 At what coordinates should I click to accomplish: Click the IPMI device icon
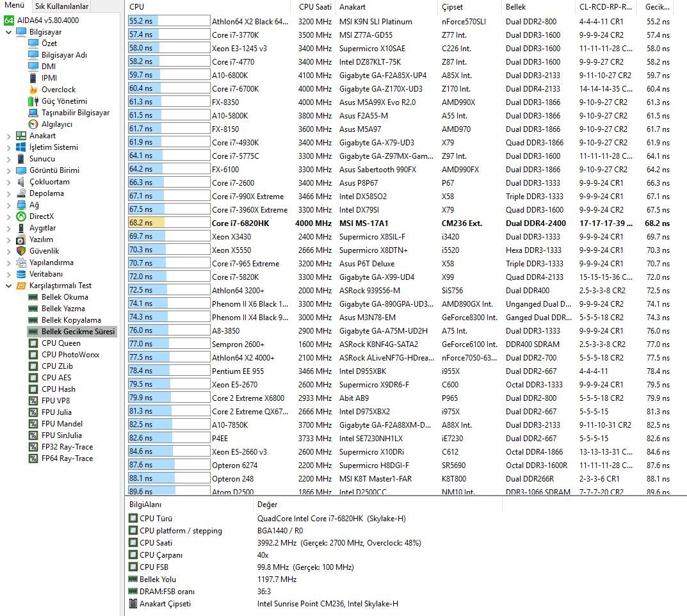click(x=33, y=78)
